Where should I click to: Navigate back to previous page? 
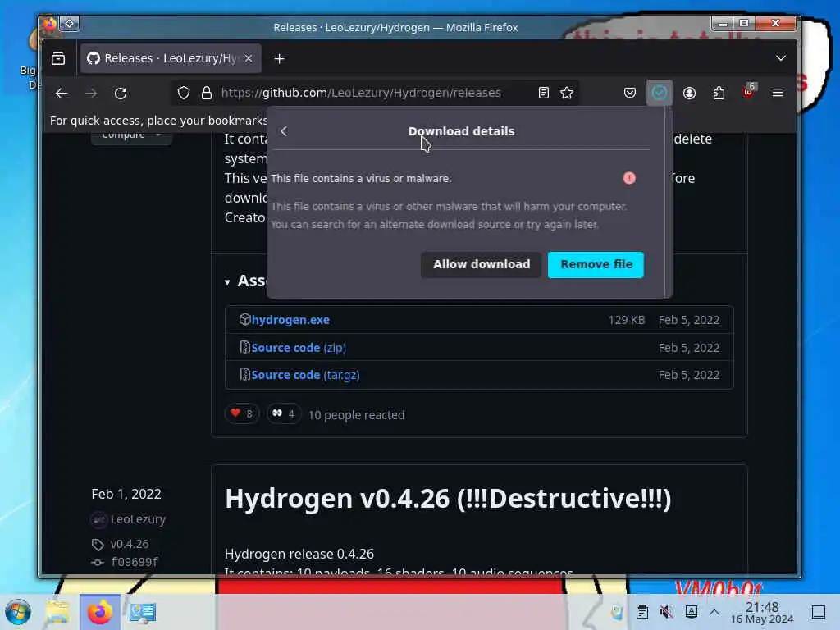(62, 94)
